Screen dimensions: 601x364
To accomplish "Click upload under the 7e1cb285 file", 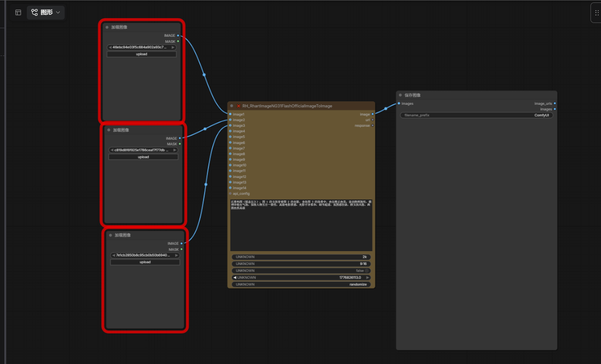I will coord(145,262).
